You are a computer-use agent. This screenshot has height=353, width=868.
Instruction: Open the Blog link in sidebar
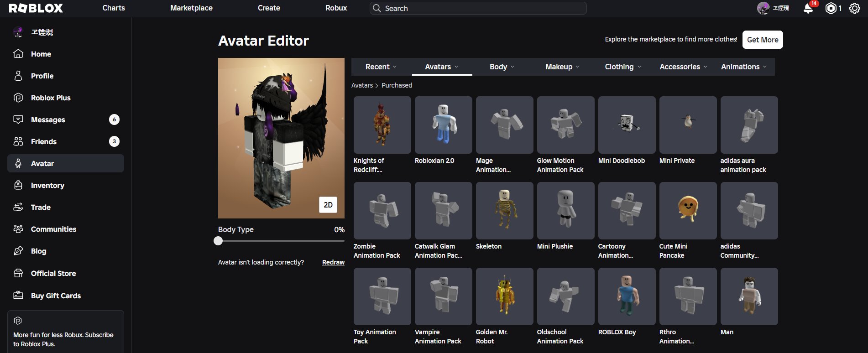coord(66,251)
